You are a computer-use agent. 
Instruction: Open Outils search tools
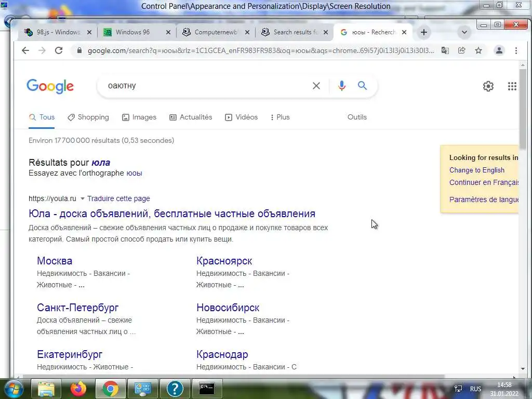[x=357, y=117]
